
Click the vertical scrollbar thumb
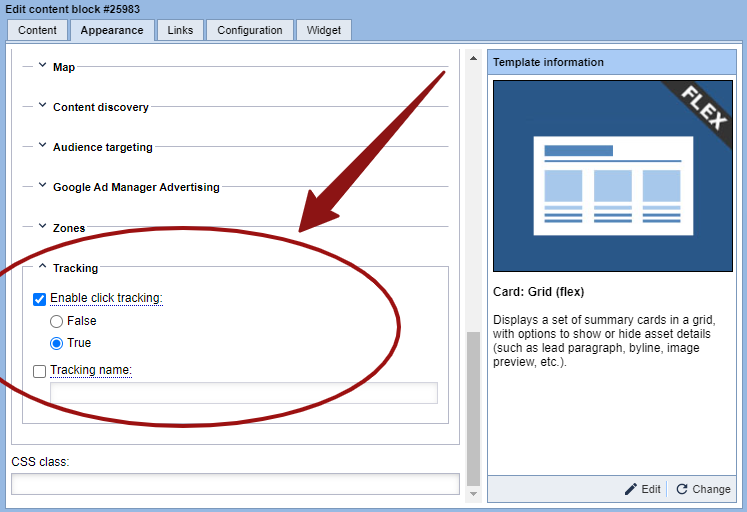click(x=474, y=408)
